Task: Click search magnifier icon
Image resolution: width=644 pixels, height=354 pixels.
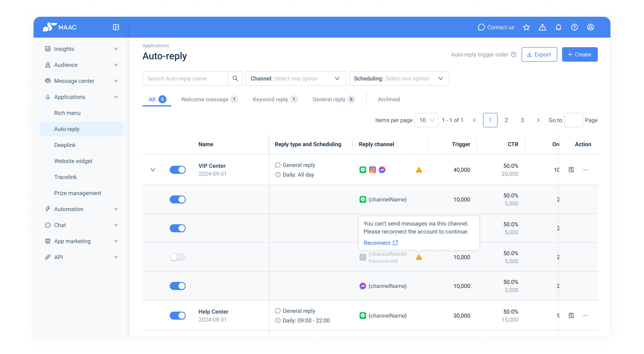Action: click(235, 79)
